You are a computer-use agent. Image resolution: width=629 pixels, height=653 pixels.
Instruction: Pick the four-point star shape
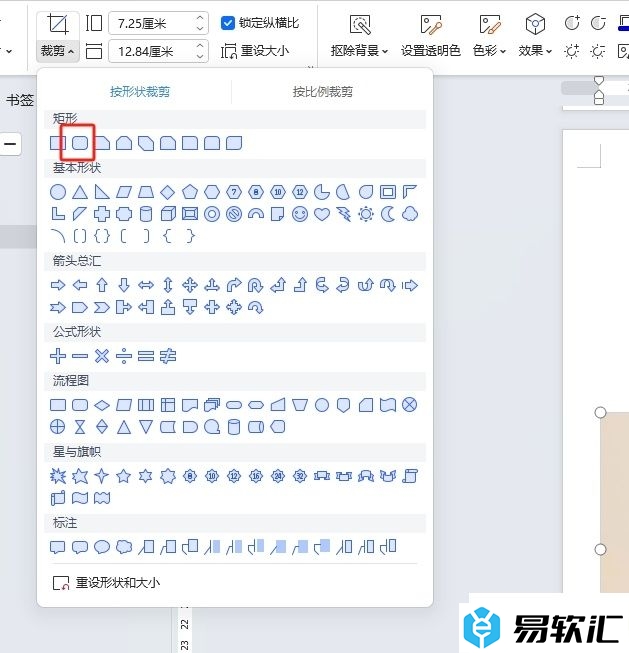click(x=102, y=476)
